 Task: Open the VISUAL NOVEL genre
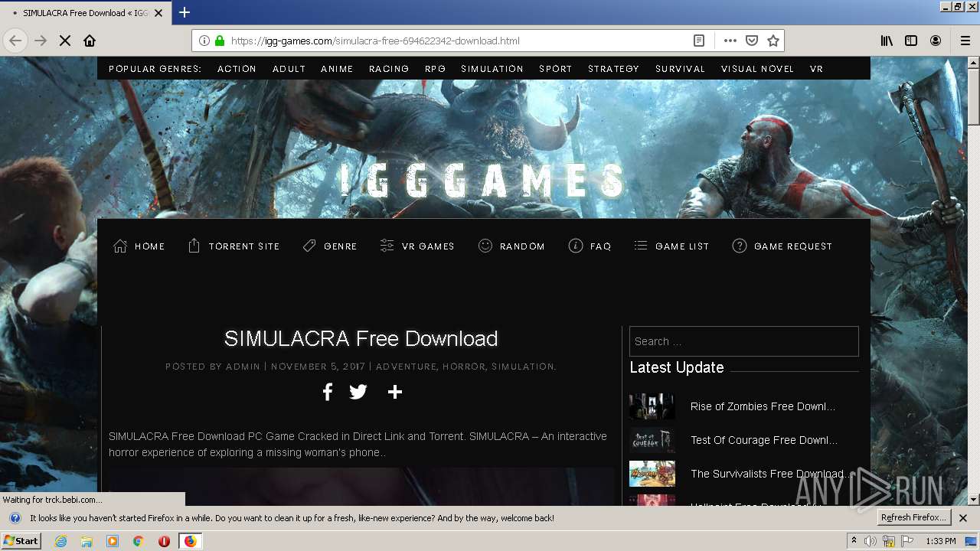click(x=757, y=69)
